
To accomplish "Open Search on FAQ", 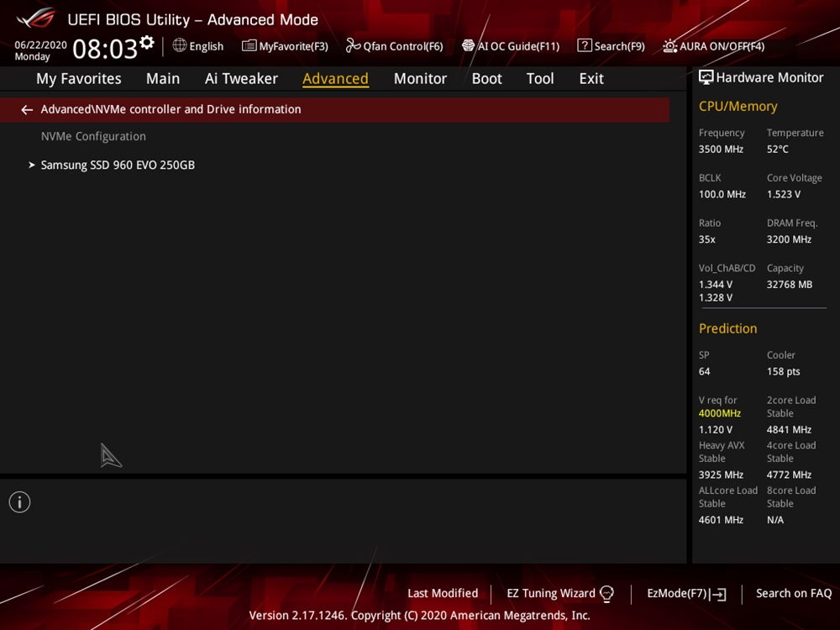I will pyautogui.click(x=794, y=594).
